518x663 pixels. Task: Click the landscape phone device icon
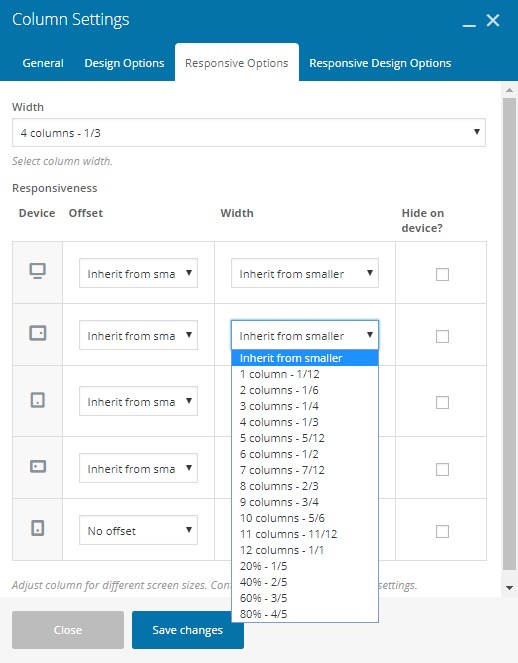click(x=37, y=467)
